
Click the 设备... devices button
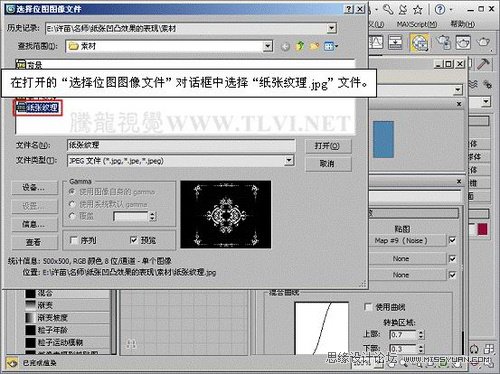(34, 188)
